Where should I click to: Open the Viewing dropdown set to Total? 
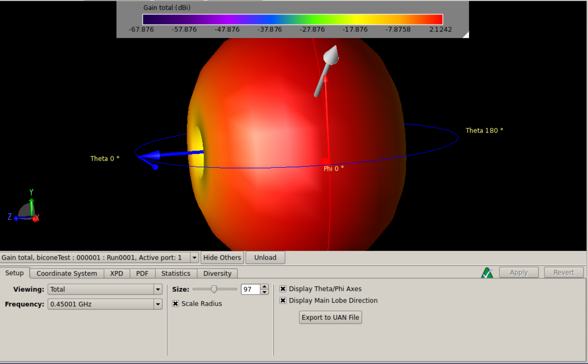(158, 289)
